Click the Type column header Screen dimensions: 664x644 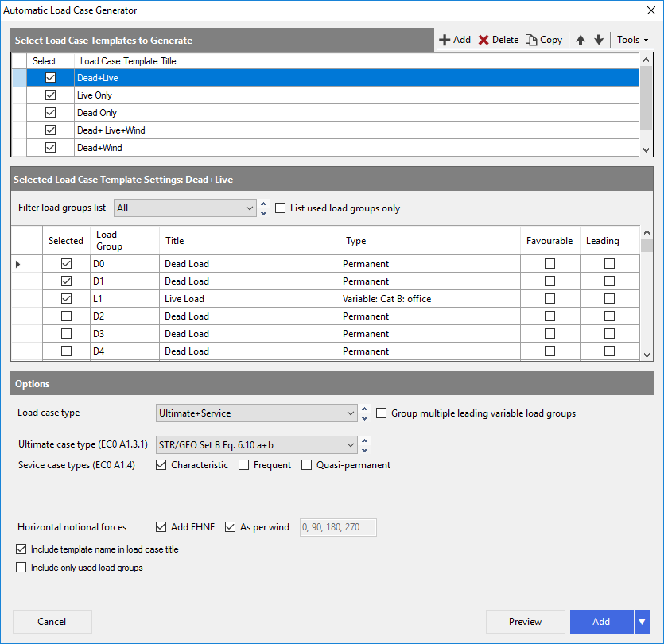pos(430,240)
